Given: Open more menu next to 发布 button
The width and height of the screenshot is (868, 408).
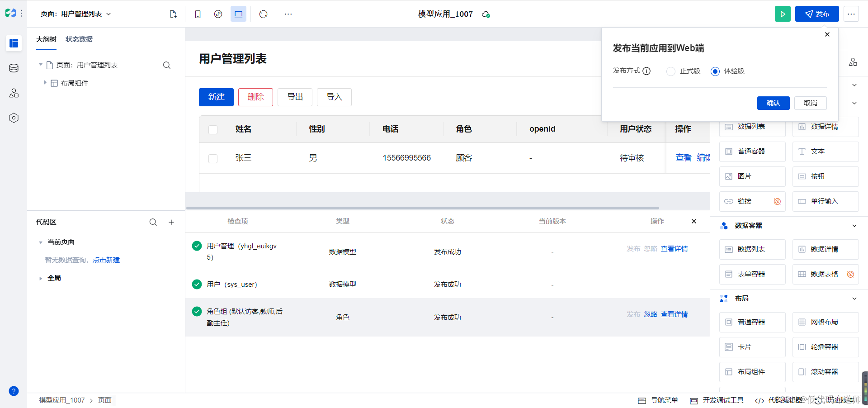Looking at the screenshot, I should click(x=851, y=14).
